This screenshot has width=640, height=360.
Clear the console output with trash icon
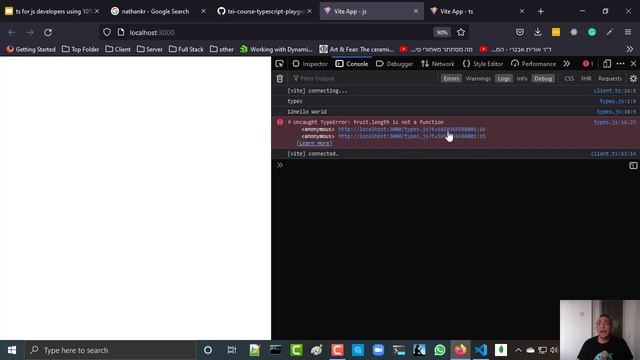(x=280, y=78)
